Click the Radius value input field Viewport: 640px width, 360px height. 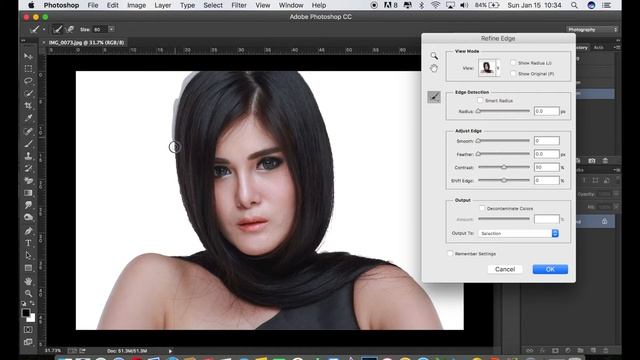547,111
